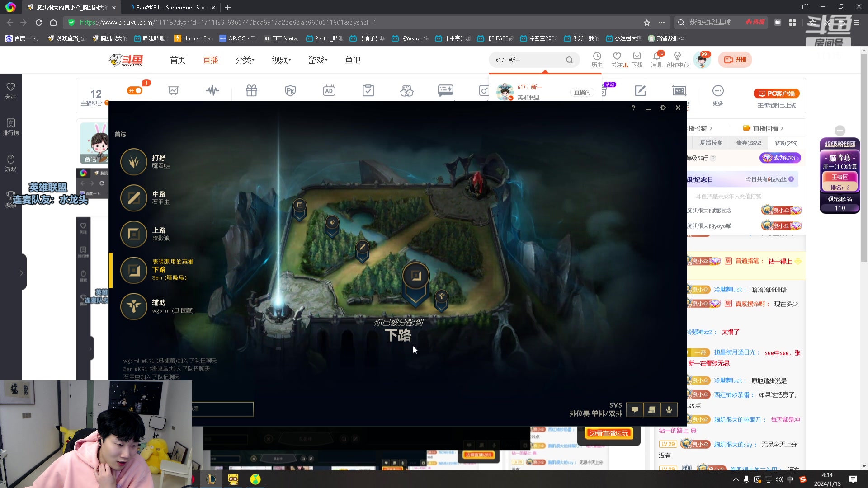Collapse the fan panel minus button
This screenshot has width=868, height=488.
(x=840, y=131)
